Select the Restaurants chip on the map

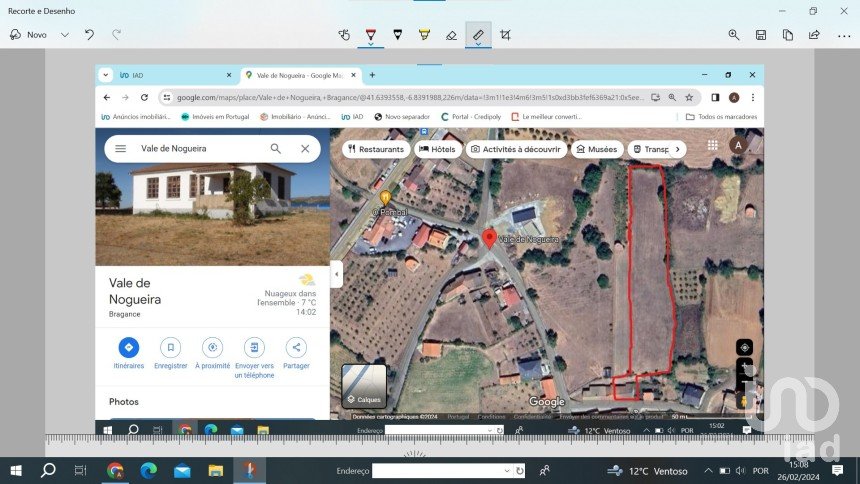point(376,149)
